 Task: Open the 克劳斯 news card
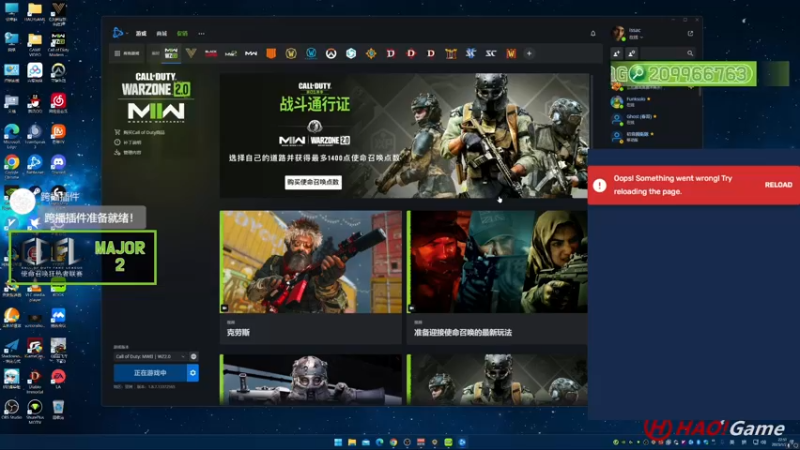pyautogui.click(x=311, y=277)
